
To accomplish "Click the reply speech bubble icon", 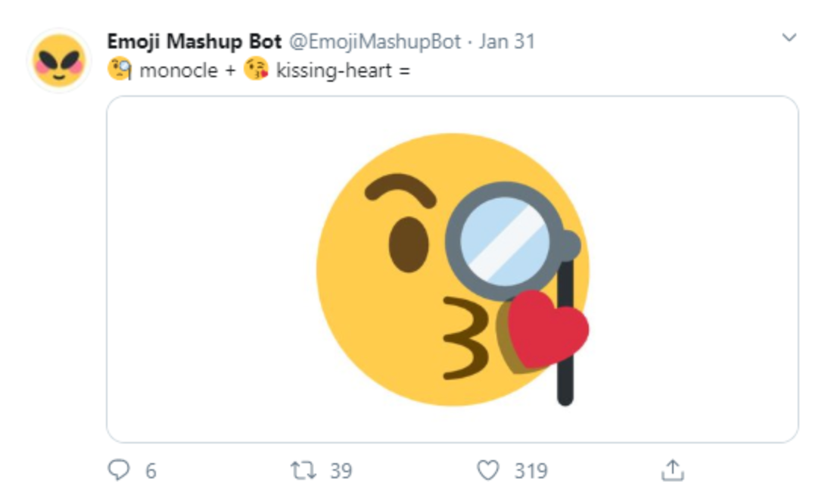I will pyautogui.click(x=119, y=470).
